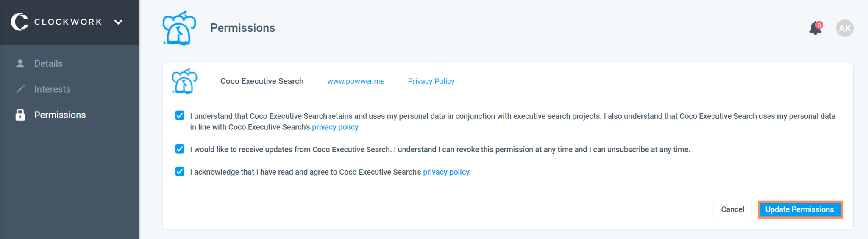This screenshot has width=868, height=239.
Task: Open the notifications bell
Action: click(x=815, y=28)
